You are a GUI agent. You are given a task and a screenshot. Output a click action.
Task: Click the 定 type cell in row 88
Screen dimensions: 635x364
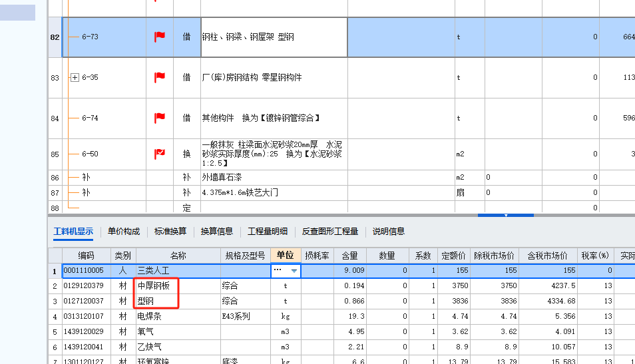click(186, 208)
